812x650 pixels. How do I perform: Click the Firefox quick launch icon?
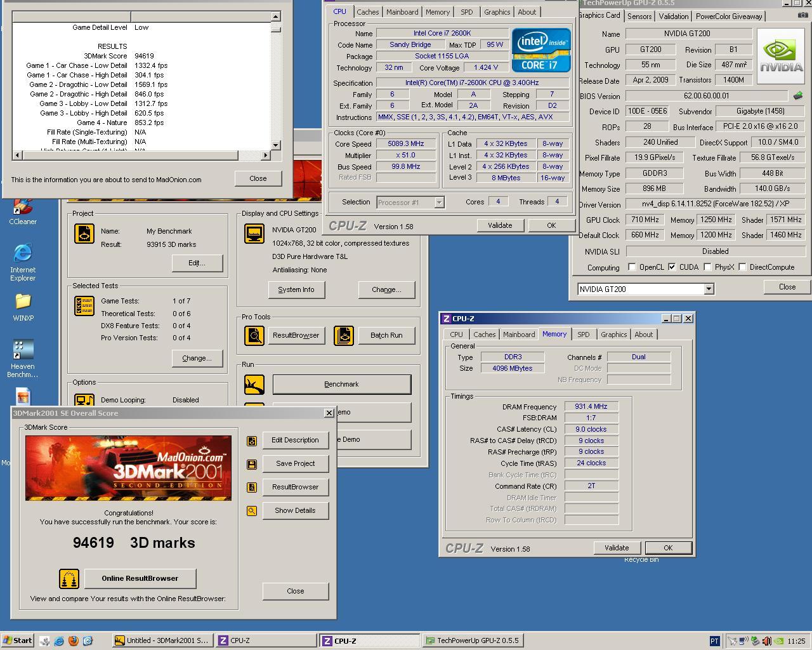coord(74,640)
